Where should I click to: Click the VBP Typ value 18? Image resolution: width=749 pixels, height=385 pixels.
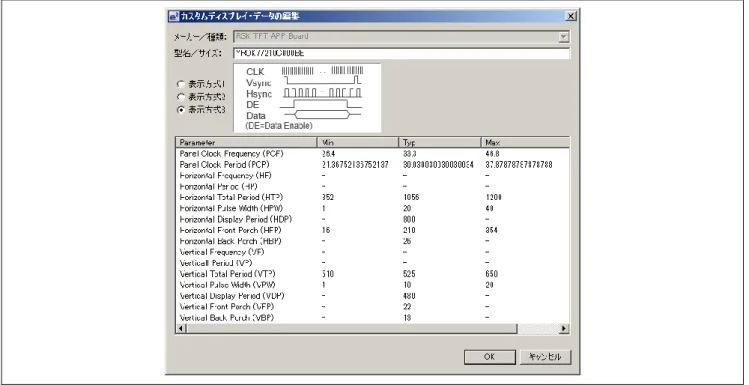pos(407,318)
